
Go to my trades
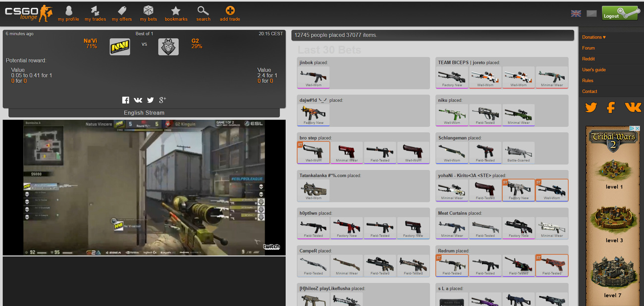point(95,13)
